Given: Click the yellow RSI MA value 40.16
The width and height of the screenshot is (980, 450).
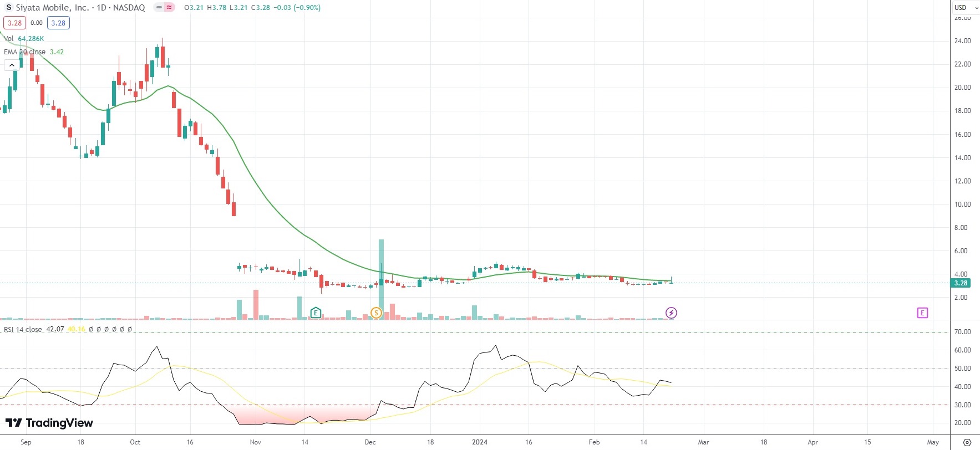Looking at the screenshot, I should [77, 329].
